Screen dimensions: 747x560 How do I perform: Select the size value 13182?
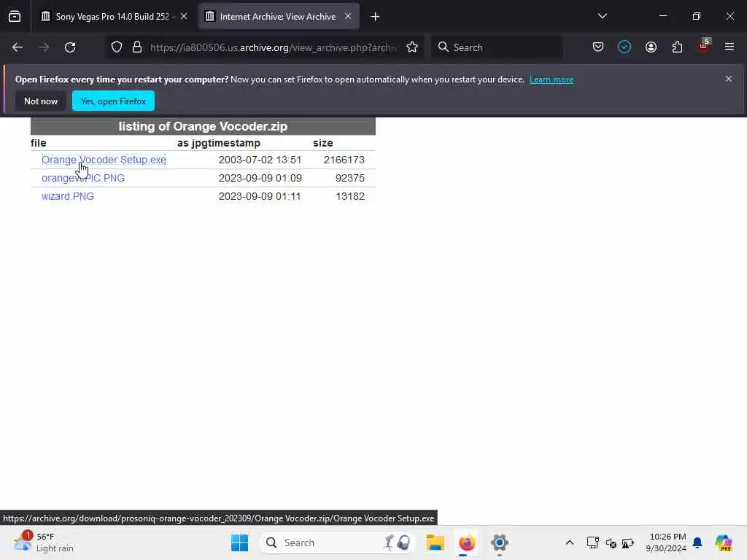pyautogui.click(x=349, y=196)
